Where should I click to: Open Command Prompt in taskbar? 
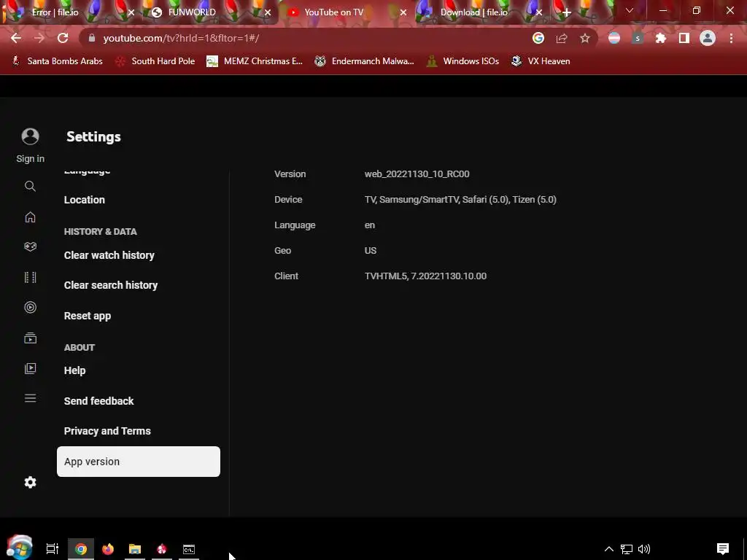189,549
